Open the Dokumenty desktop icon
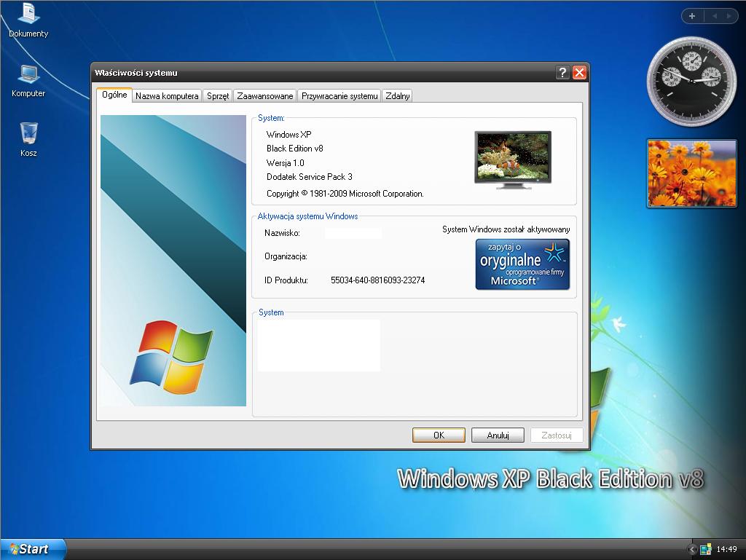Viewport: 746px width, 560px height. coord(28,20)
